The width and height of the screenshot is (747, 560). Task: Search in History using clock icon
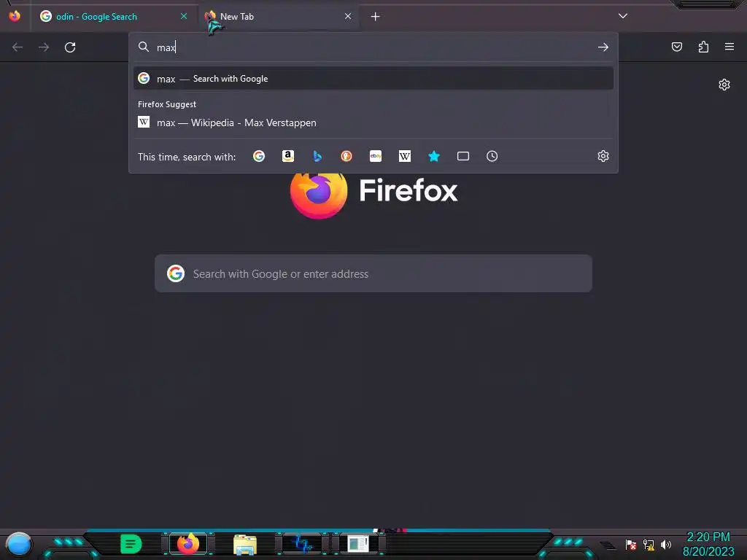[x=492, y=156]
